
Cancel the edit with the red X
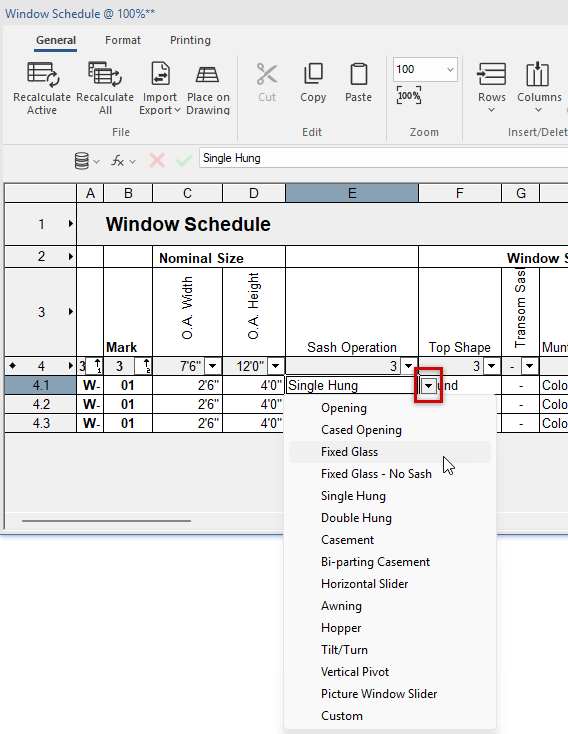157,161
